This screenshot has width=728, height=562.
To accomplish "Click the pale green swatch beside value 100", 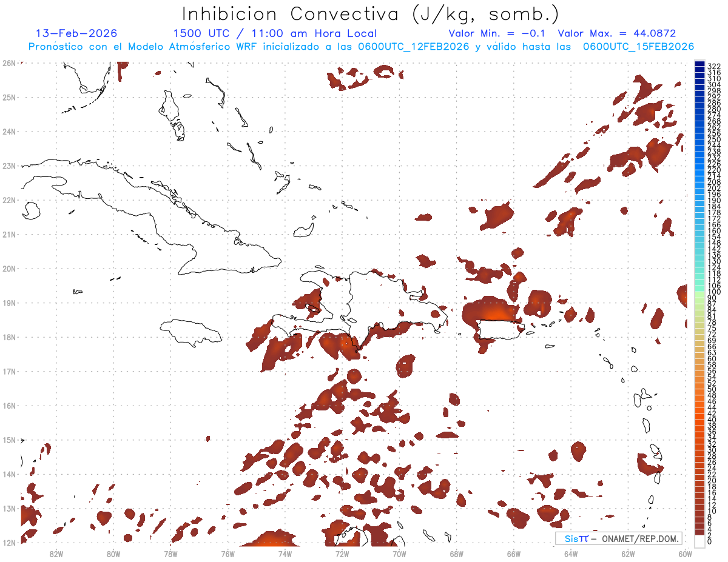I will pyautogui.click(x=699, y=293).
